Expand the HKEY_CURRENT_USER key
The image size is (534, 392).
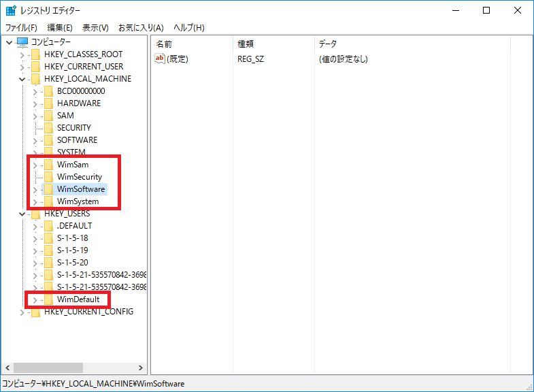click(x=22, y=67)
